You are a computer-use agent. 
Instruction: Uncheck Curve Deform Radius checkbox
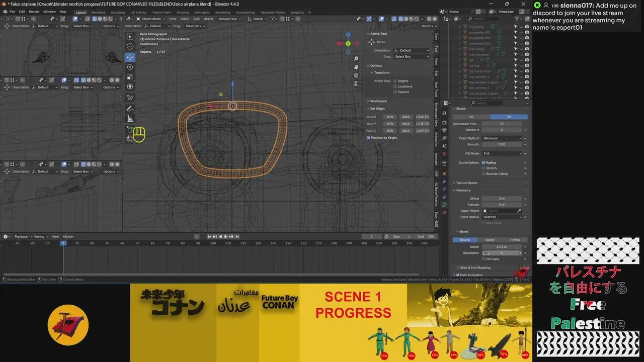click(484, 163)
